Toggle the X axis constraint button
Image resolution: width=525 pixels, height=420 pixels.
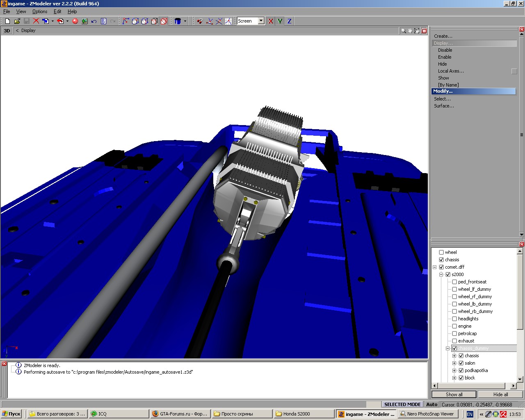pyautogui.click(x=271, y=21)
